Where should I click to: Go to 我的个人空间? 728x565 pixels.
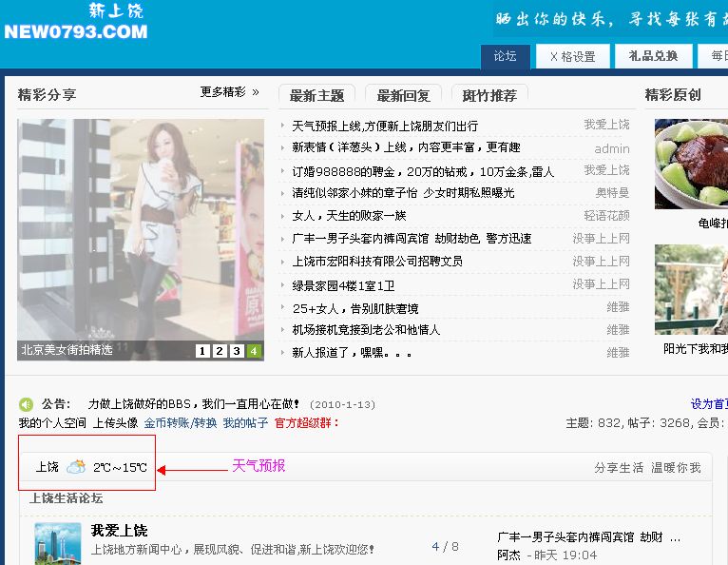pos(52,423)
